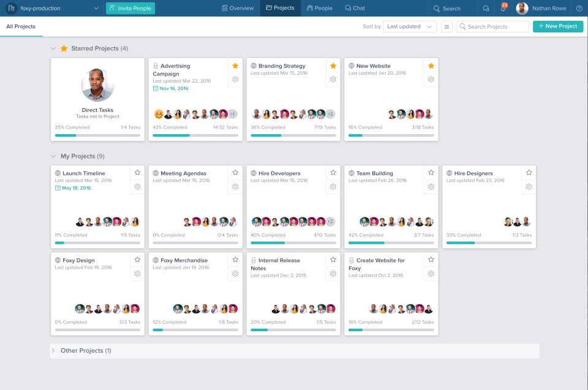Collapse the Starred Projects section
Image resolution: width=588 pixels, height=390 pixels.
click(x=53, y=48)
